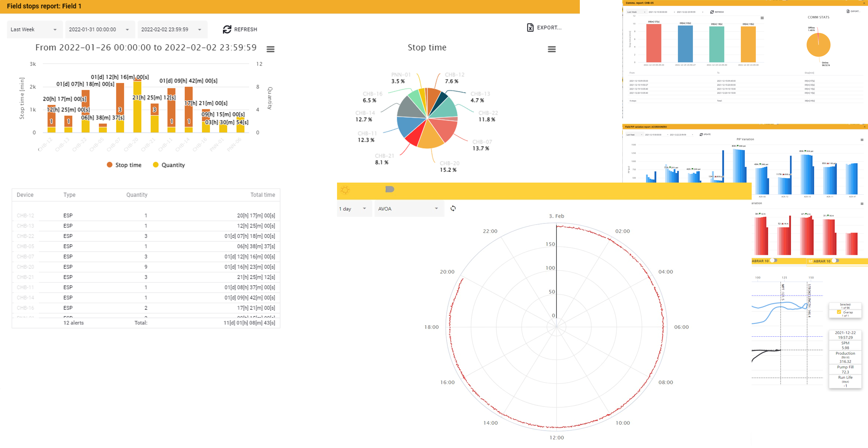868x448 pixels.
Task: Click the Refresh icon in Field stops report
Action: [227, 29]
